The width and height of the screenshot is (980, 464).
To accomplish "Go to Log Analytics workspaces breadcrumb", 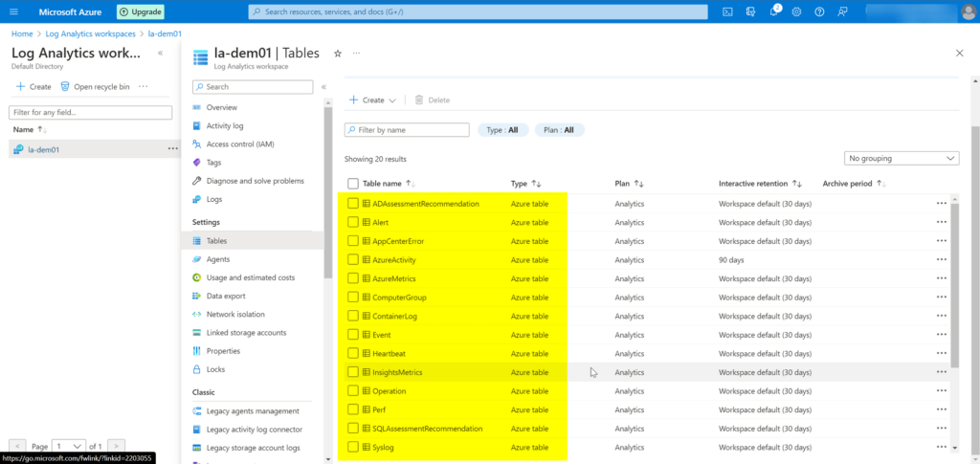I will pos(92,33).
